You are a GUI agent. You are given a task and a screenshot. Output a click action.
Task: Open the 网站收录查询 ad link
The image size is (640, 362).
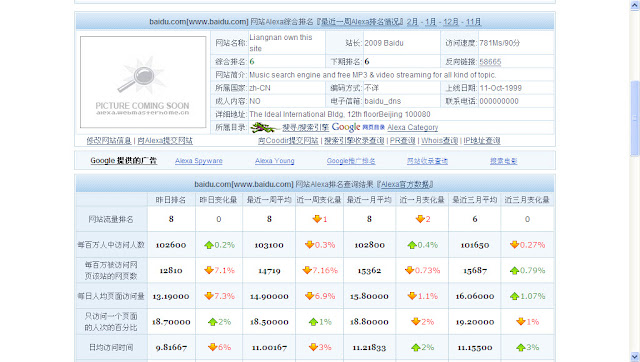(x=427, y=161)
